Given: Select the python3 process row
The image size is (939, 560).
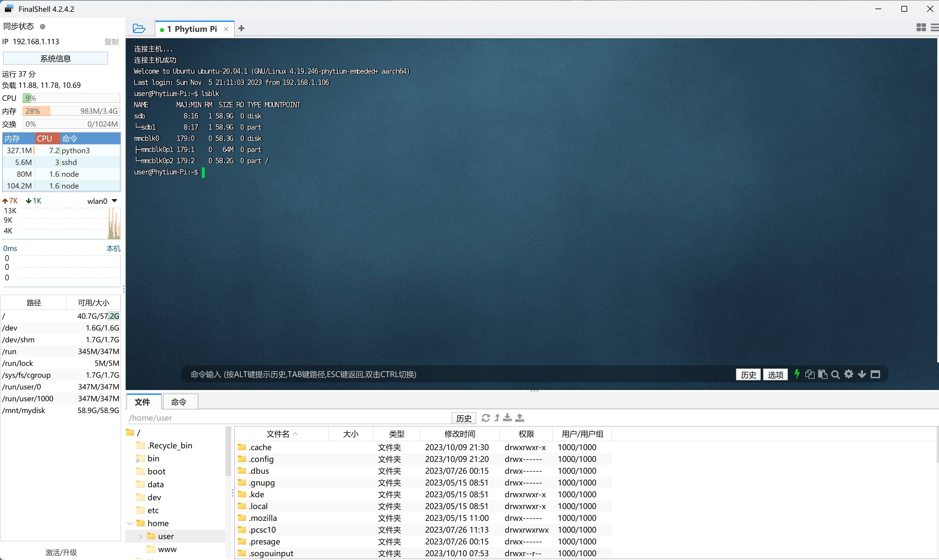Looking at the screenshot, I should pos(62,150).
